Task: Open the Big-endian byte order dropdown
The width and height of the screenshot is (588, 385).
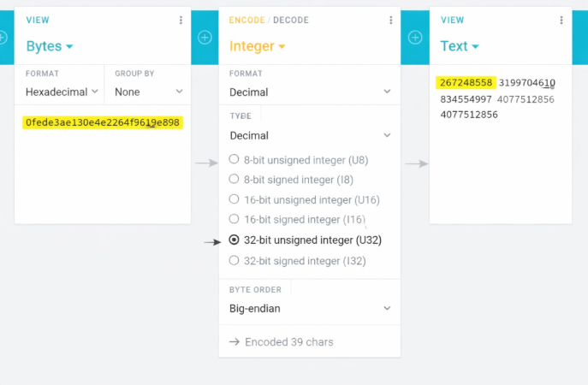Action: pos(309,308)
